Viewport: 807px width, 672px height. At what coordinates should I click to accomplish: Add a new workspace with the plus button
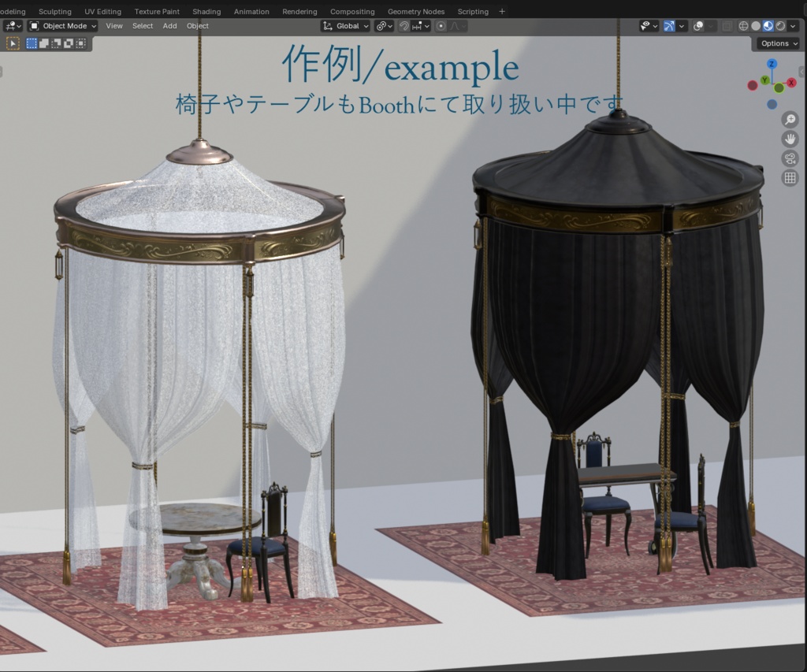pos(502,11)
